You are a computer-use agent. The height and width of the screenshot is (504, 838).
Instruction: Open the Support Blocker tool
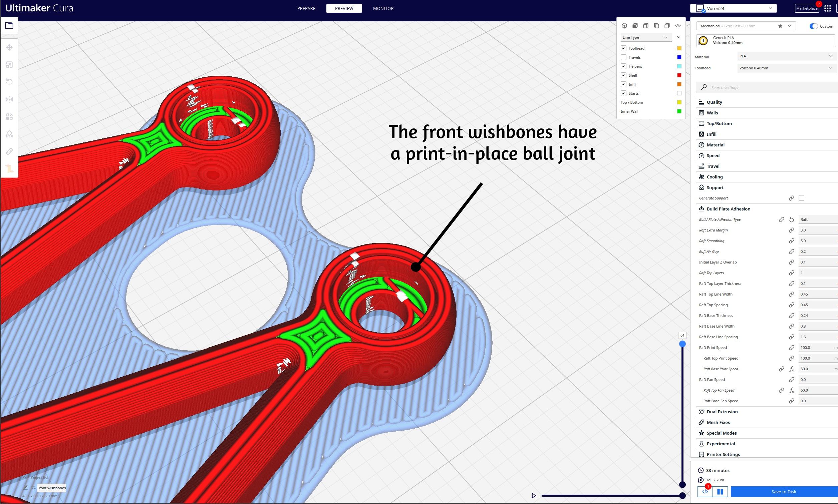coord(10,134)
